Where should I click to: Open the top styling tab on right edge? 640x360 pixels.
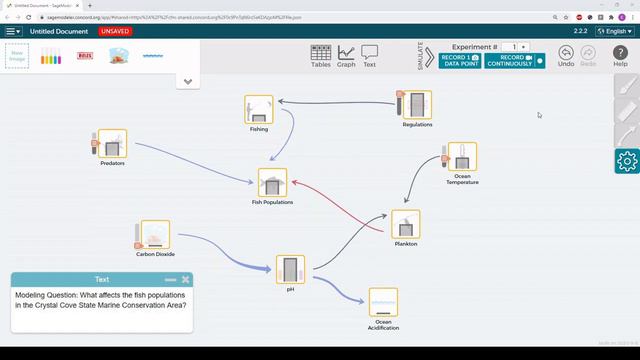[x=627, y=85]
